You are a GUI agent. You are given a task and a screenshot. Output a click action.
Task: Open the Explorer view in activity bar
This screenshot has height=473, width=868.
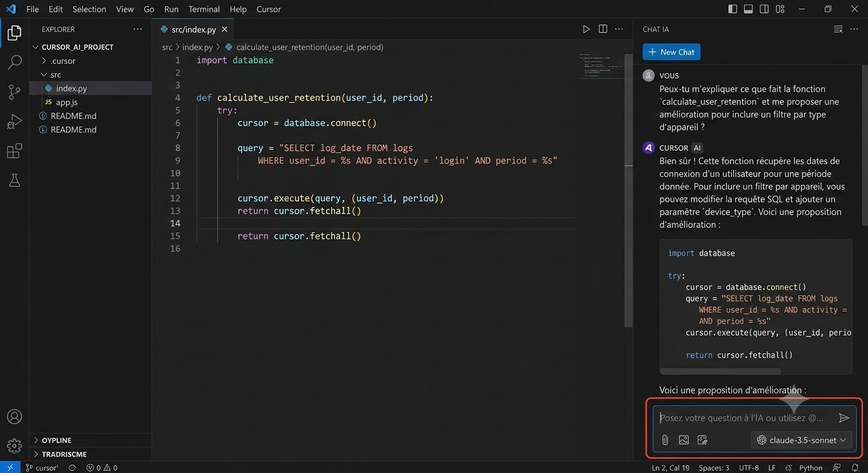[14, 33]
